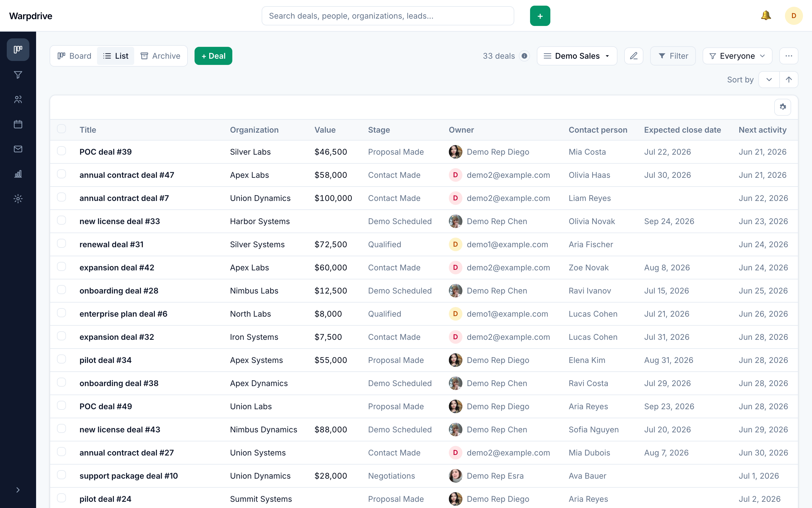Open the Sort by field dropdown

coord(769,80)
